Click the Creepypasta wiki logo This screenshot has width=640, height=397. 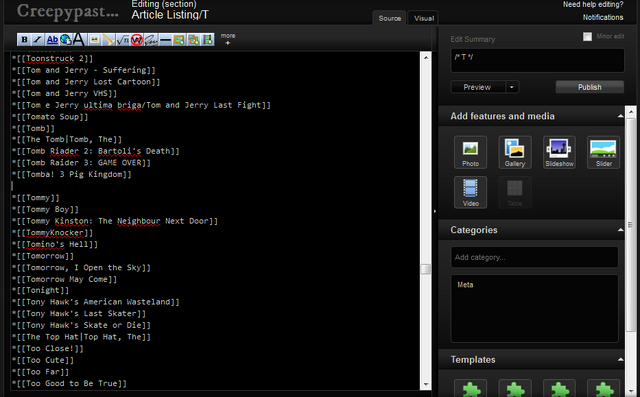[68, 11]
